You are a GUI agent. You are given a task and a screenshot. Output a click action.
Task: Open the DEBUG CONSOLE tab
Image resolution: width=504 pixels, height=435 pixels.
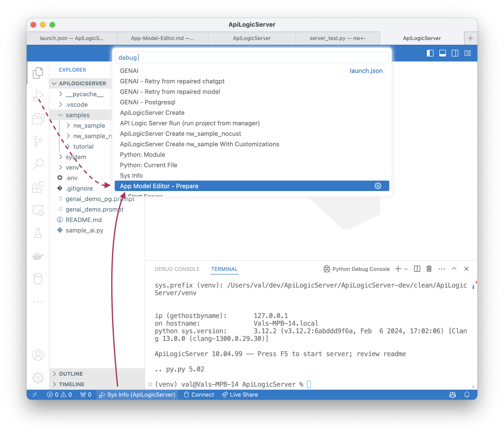pos(177,269)
